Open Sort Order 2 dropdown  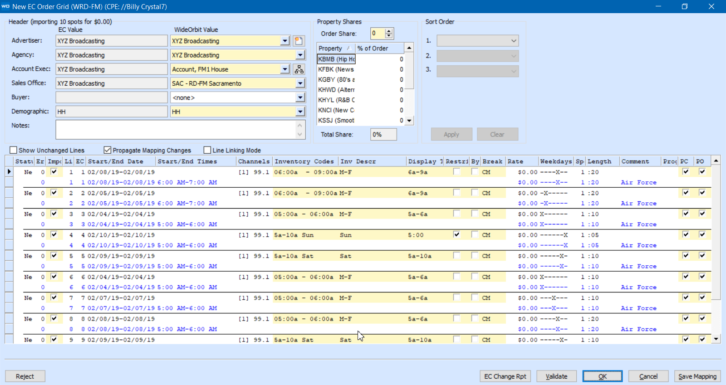pyautogui.click(x=477, y=56)
